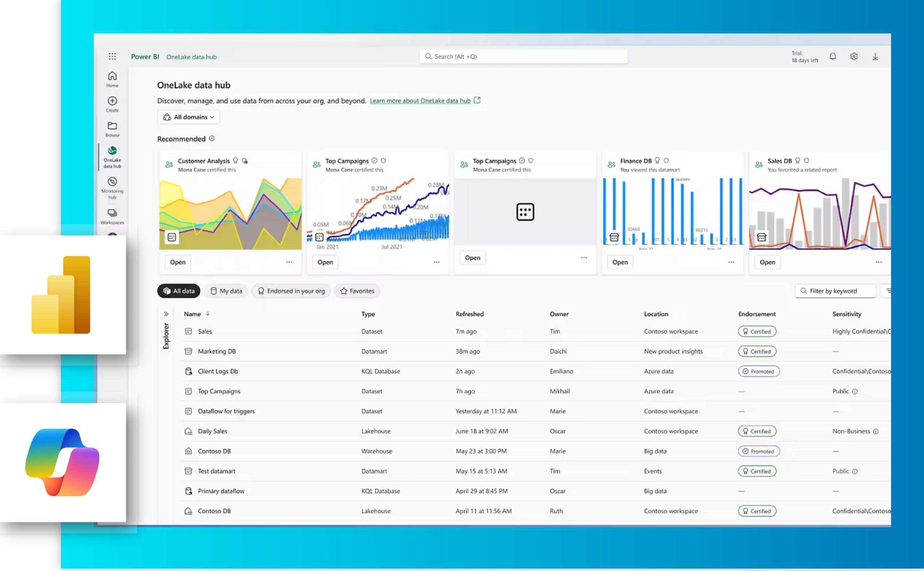Viewport: 924px width, 571px height.
Task: Switch to the My data tab
Action: click(x=226, y=291)
